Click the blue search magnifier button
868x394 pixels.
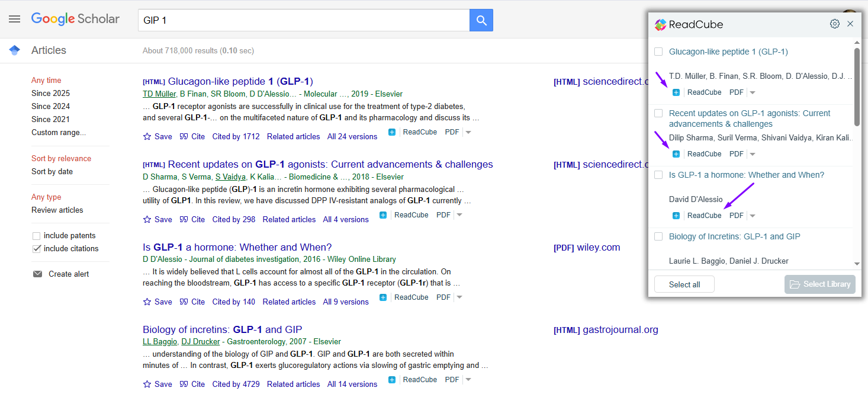pos(481,21)
